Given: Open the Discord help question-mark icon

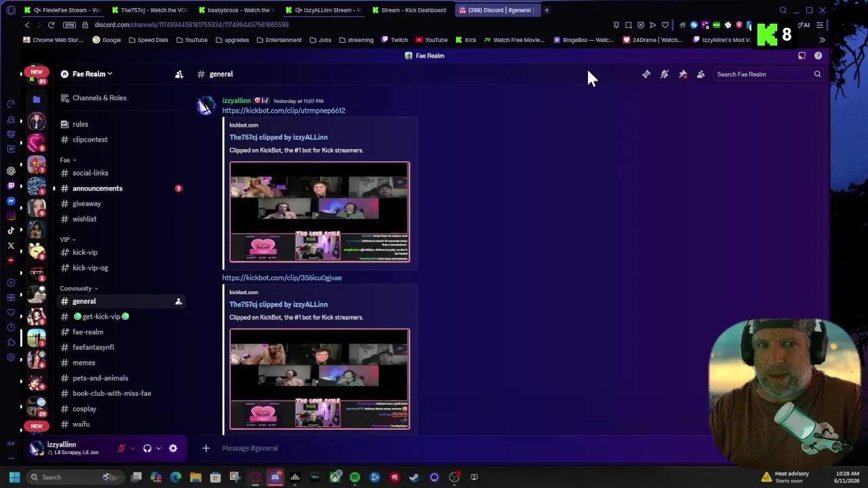Looking at the screenshot, I should click(818, 56).
